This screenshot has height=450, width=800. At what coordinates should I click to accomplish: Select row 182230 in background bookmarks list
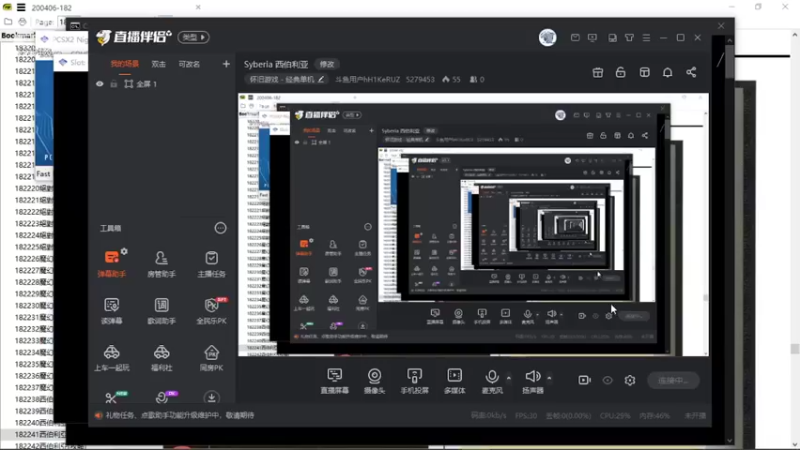click(33, 305)
